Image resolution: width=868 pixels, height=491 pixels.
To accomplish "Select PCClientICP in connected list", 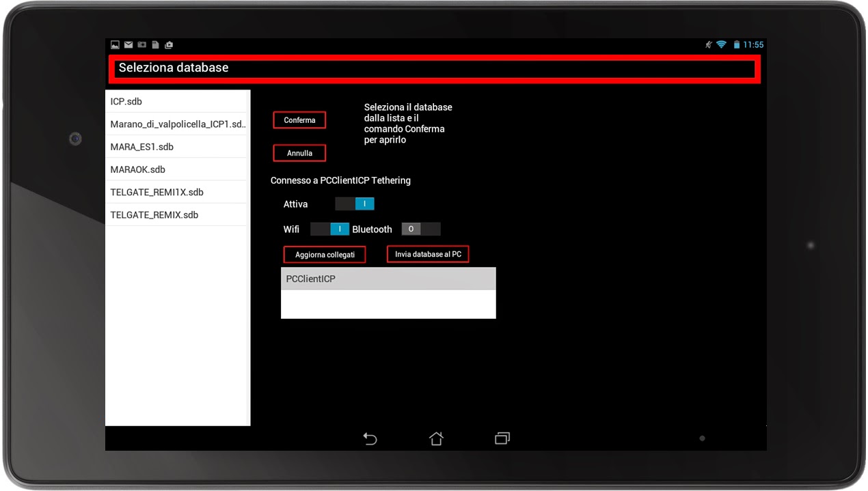I will point(388,279).
